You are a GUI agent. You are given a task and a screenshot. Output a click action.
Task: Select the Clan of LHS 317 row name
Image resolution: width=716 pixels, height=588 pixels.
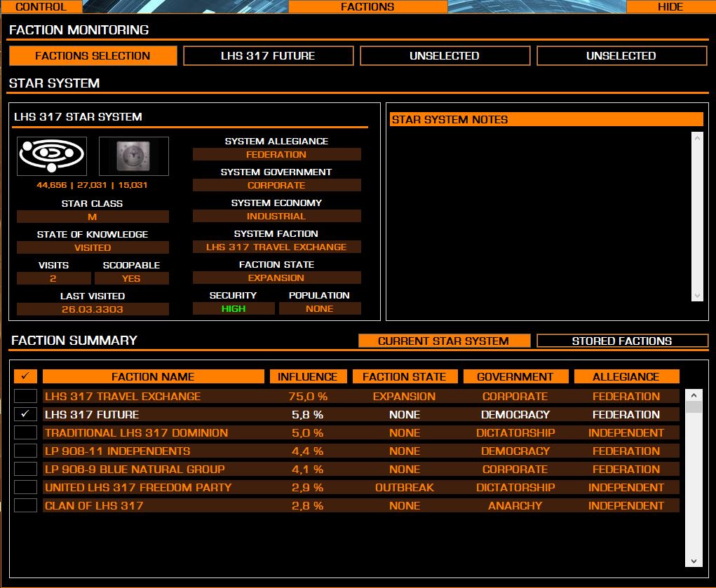click(94, 506)
